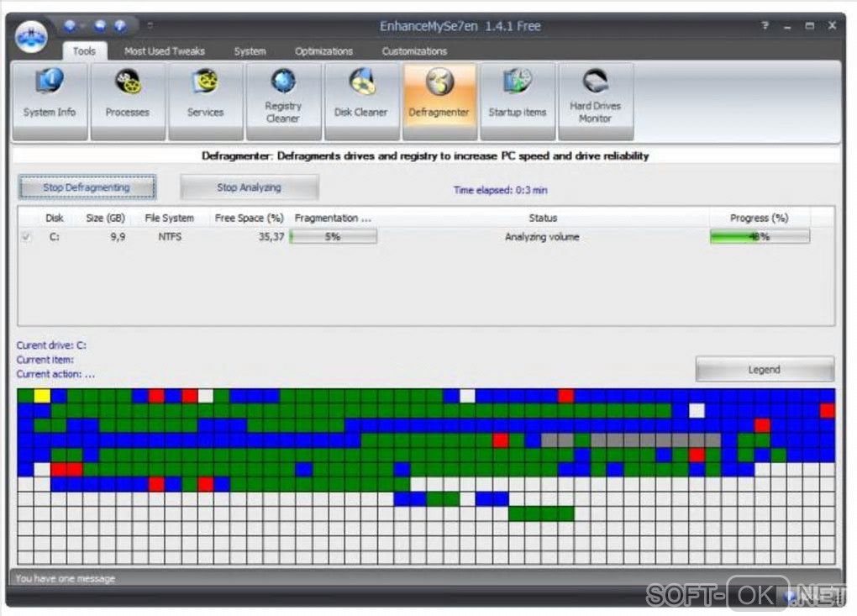Click the You have one message status text
This screenshot has width=857, height=616.
pyautogui.click(x=65, y=578)
